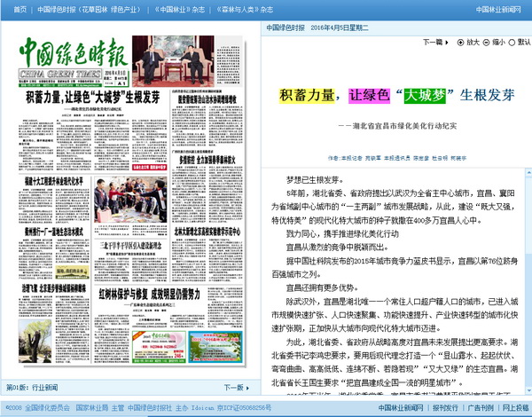Click 下一版 to view next page
Image resolution: width=532 pixels, height=417 pixels.
pyautogui.click(x=234, y=388)
